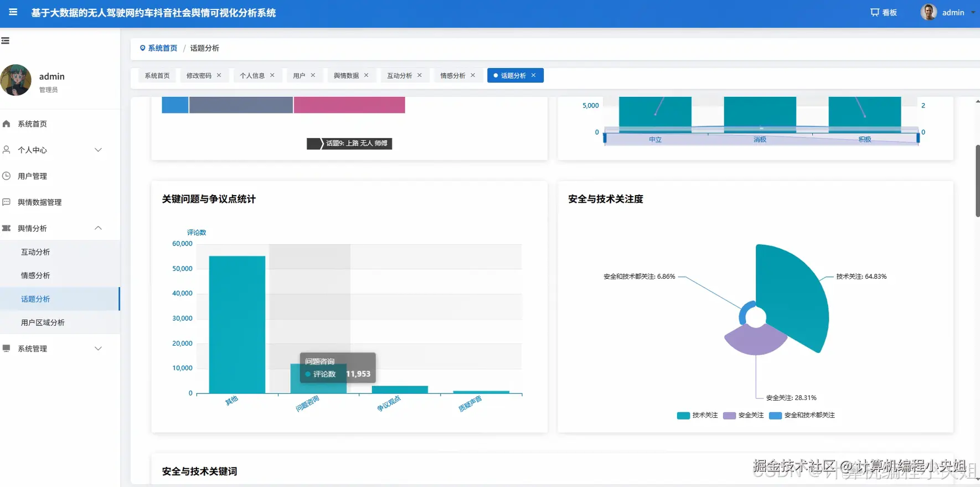Expand 系统管理 menu chevron
980x487 pixels.
98,348
